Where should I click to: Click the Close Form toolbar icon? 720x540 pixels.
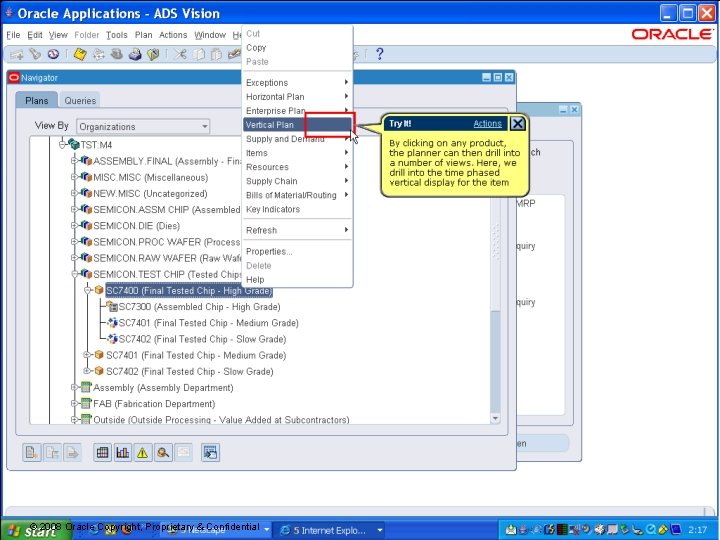pyautogui.click(x=153, y=54)
